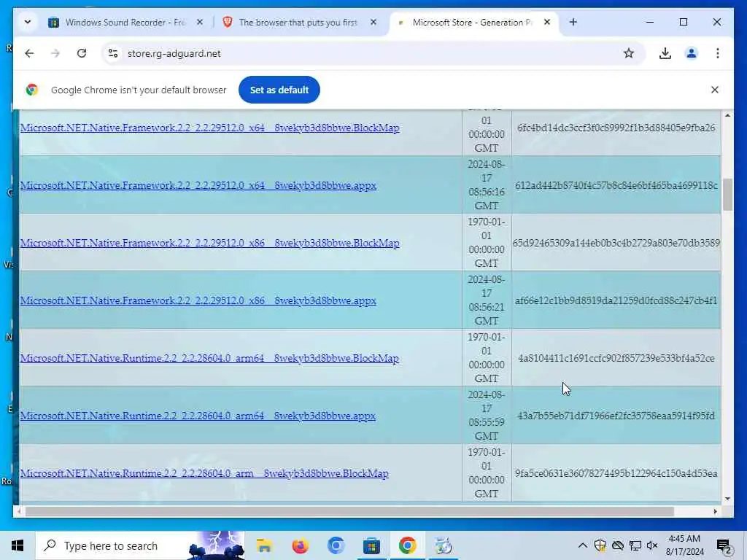Download NET.Native.Framework x64 BlockMap file
Image resolution: width=747 pixels, height=560 pixels.
209,128
